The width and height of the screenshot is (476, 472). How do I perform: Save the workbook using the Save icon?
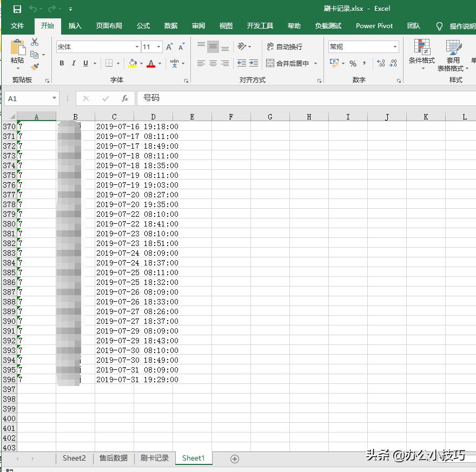click(x=17, y=8)
